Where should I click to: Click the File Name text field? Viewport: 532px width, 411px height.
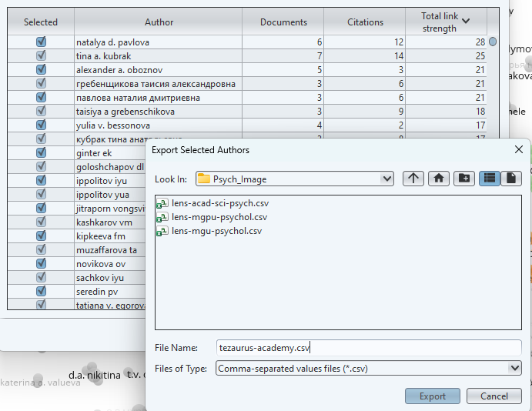coord(368,348)
